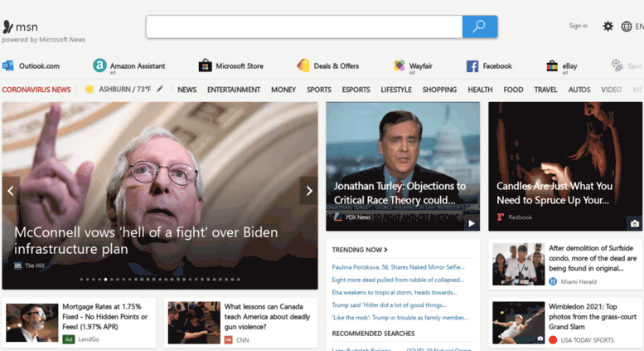Image resolution: width=644 pixels, height=351 pixels.
Task: Open 'Elsa weakens to tropical storm' link
Action: tap(395, 293)
